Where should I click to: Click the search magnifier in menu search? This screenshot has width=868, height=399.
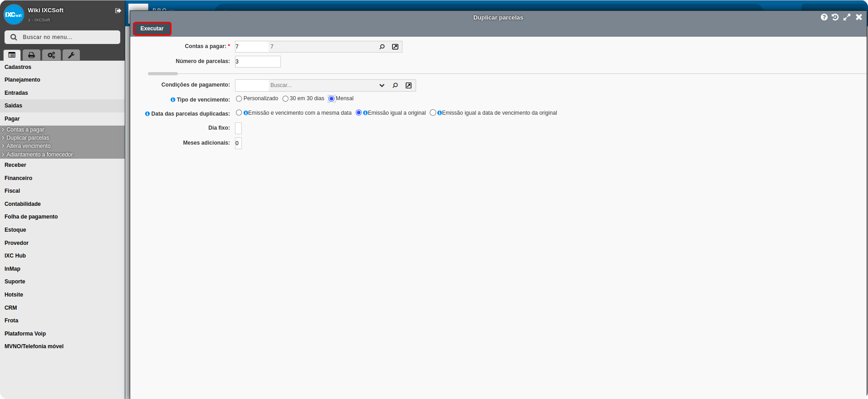pos(14,37)
